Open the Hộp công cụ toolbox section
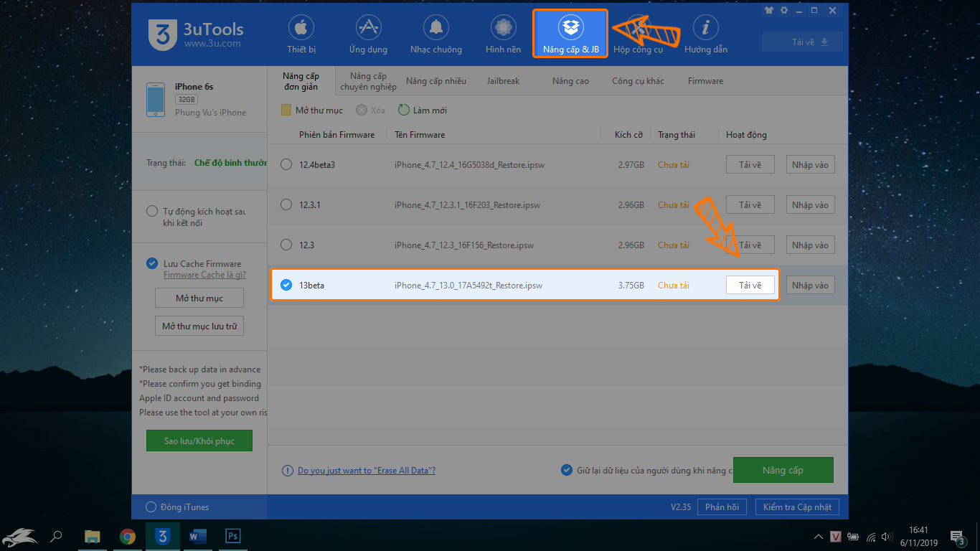Image resolution: width=980 pixels, height=551 pixels. pyautogui.click(x=638, y=34)
